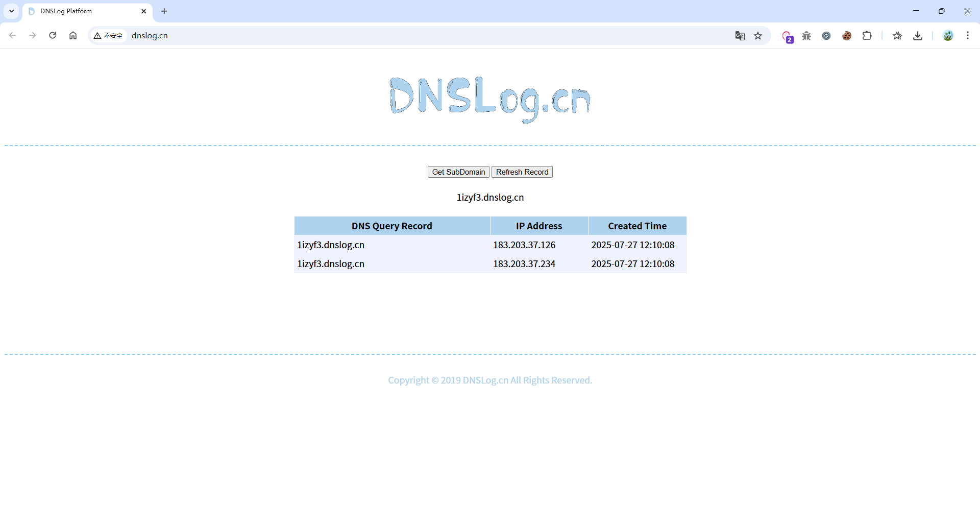Image resolution: width=980 pixels, height=527 pixels.
Task: Open the round blue-gray extension icon
Action: pos(826,35)
